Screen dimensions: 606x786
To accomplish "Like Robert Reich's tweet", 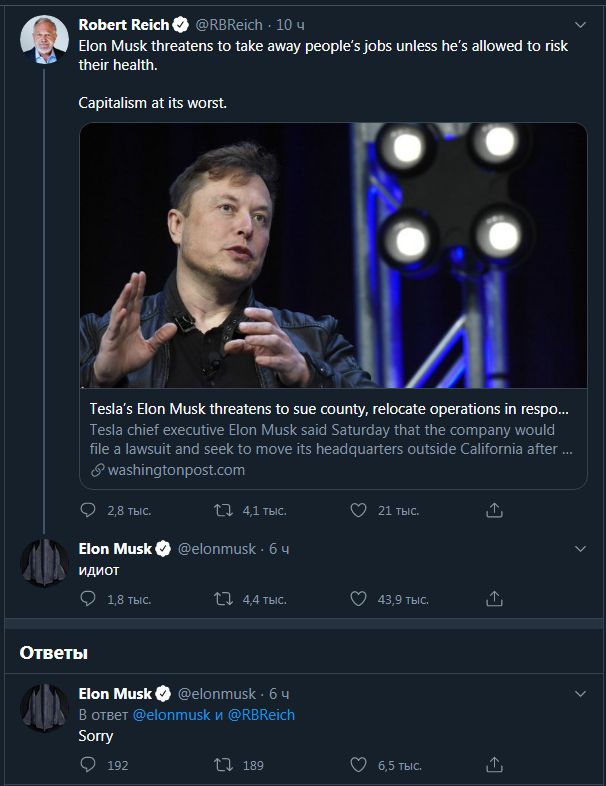I will coord(359,510).
